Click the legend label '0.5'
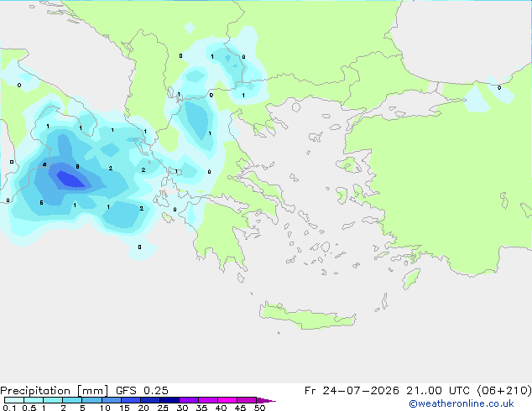The image size is (532, 411). click(29, 408)
